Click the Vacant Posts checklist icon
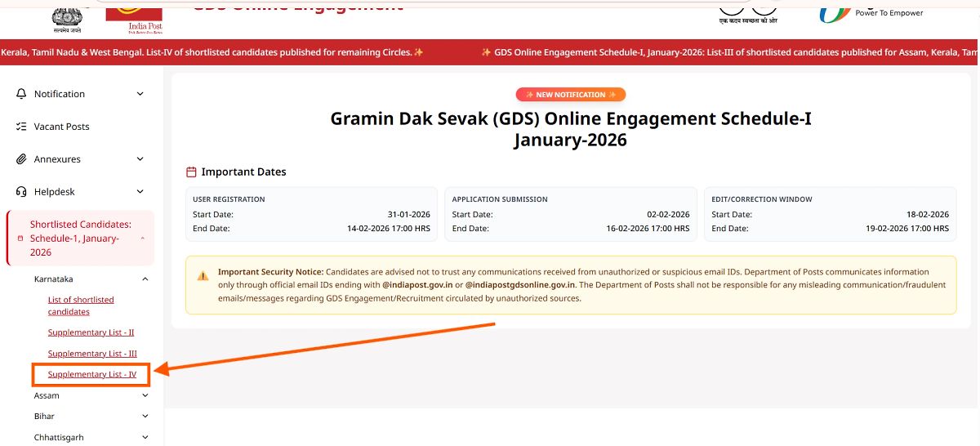This screenshot has width=980, height=446. click(x=22, y=127)
